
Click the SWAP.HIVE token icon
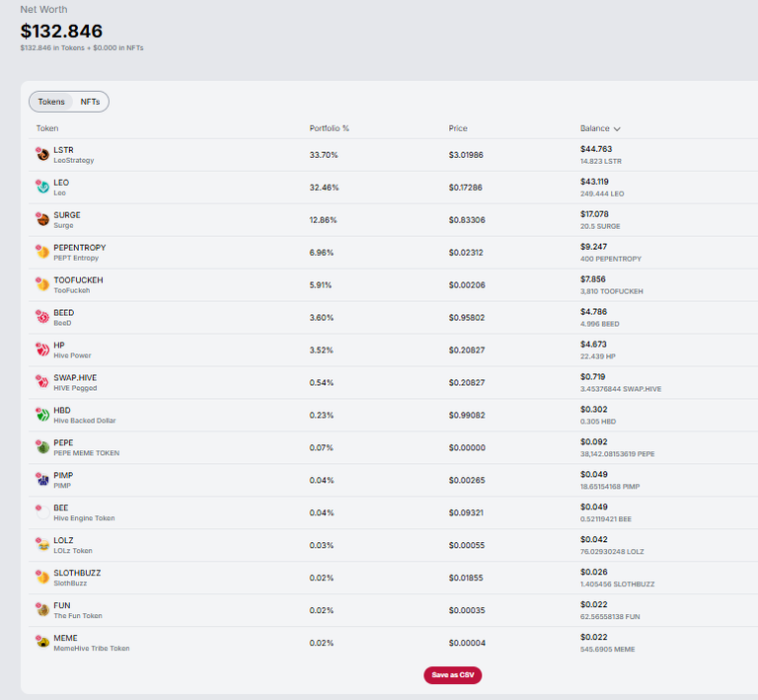(x=42, y=381)
